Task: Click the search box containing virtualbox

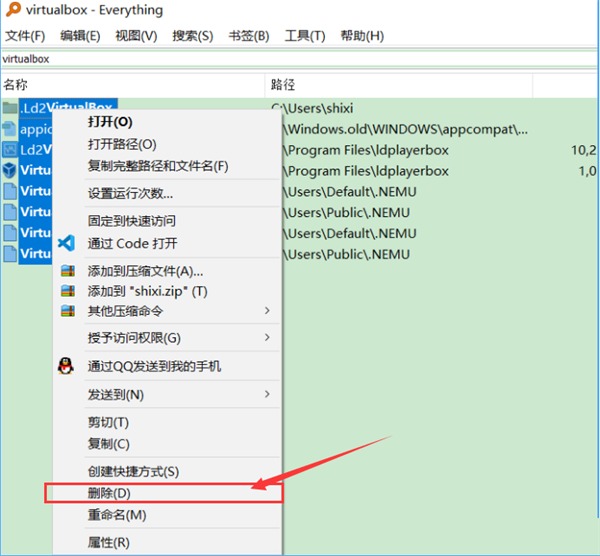Action: tap(300, 59)
